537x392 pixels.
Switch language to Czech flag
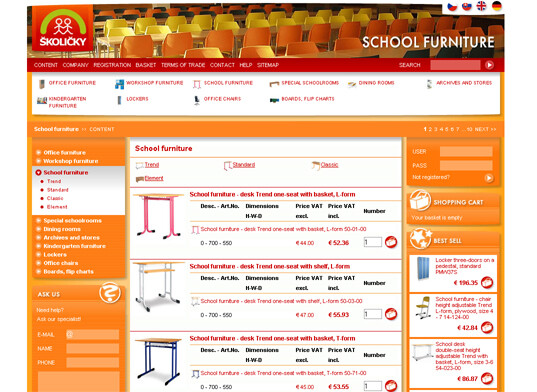click(x=452, y=7)
